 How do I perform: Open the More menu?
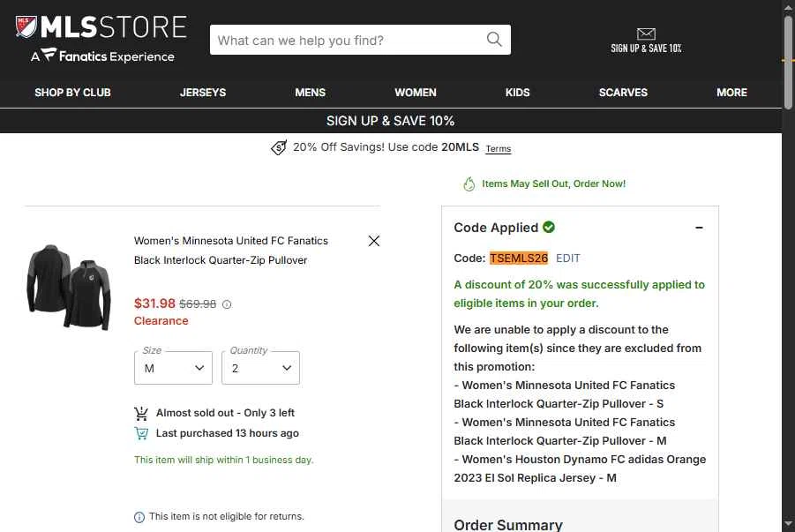[x=731, y=93]
